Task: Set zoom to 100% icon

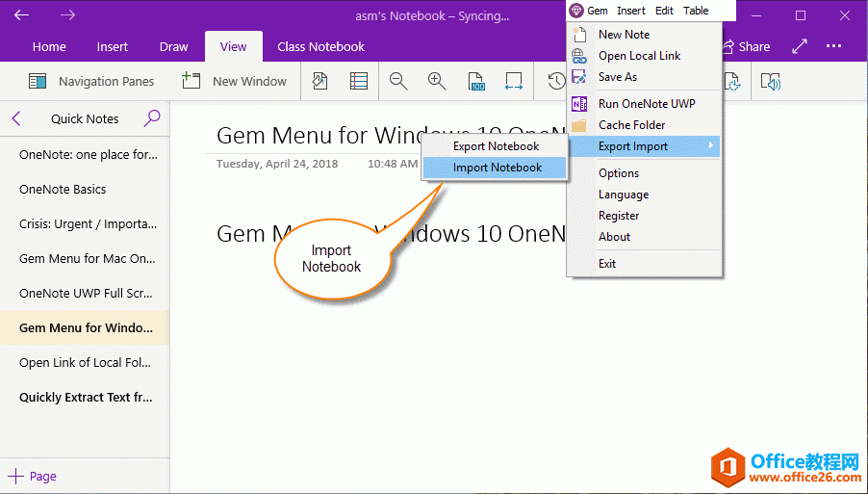Action: point(475,82)
